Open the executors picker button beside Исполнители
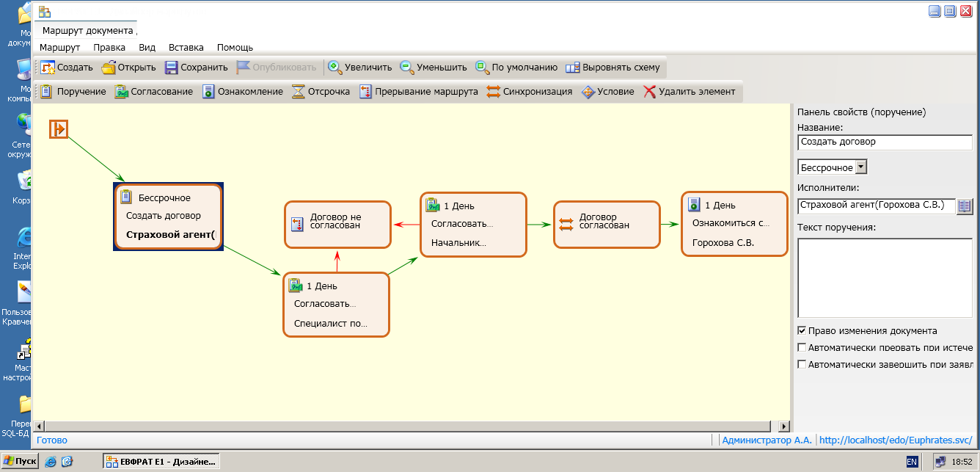Viewport: 980px width, 472px height. point(965,206)
